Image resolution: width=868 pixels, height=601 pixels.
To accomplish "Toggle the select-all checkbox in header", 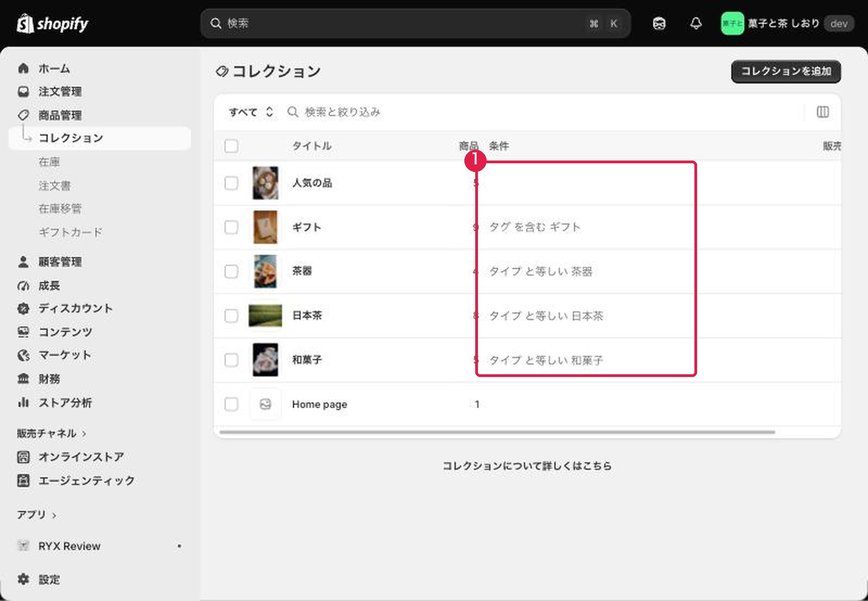I will point(231,146).
